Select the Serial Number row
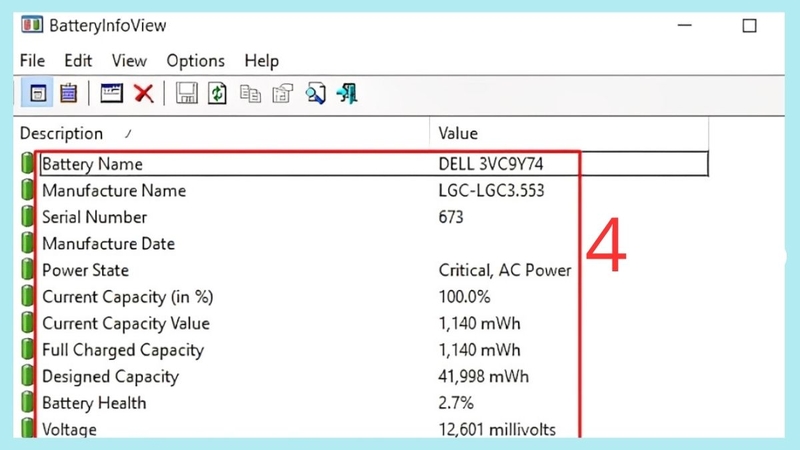This screenshot has height=450, width=800. (364, 217)
